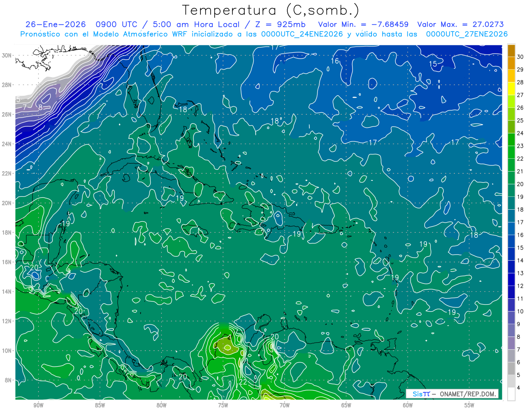This screenshot has height=411, width=532.
Task: Click the "Valor Min. = -7.68459" text
Action: 364,24
